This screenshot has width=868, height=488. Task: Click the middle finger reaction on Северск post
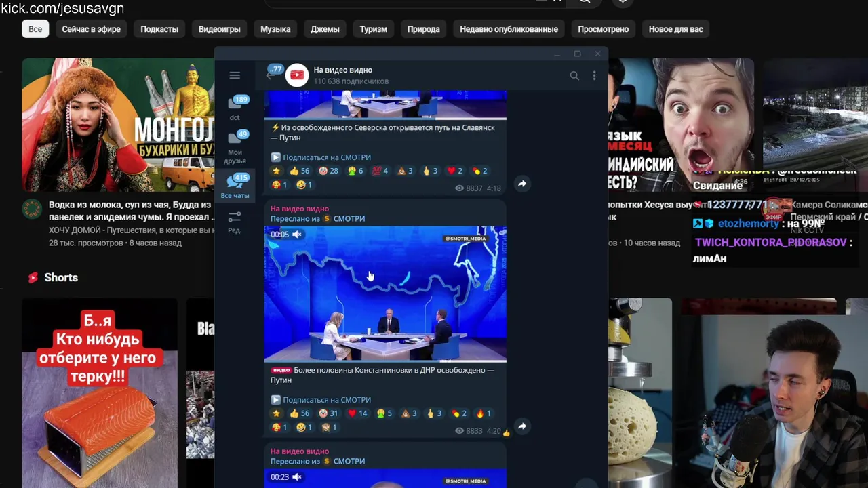pyautogui.click(x=430, y=171)
